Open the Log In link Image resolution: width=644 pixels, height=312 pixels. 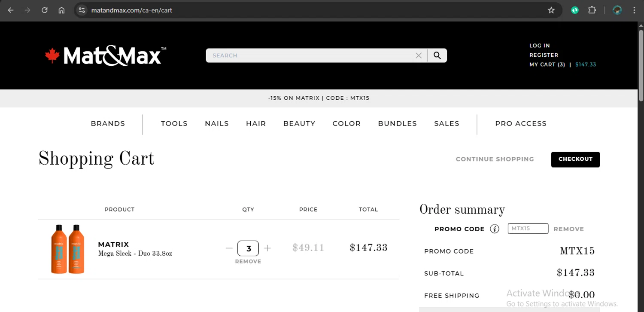[x=540, y=46]
